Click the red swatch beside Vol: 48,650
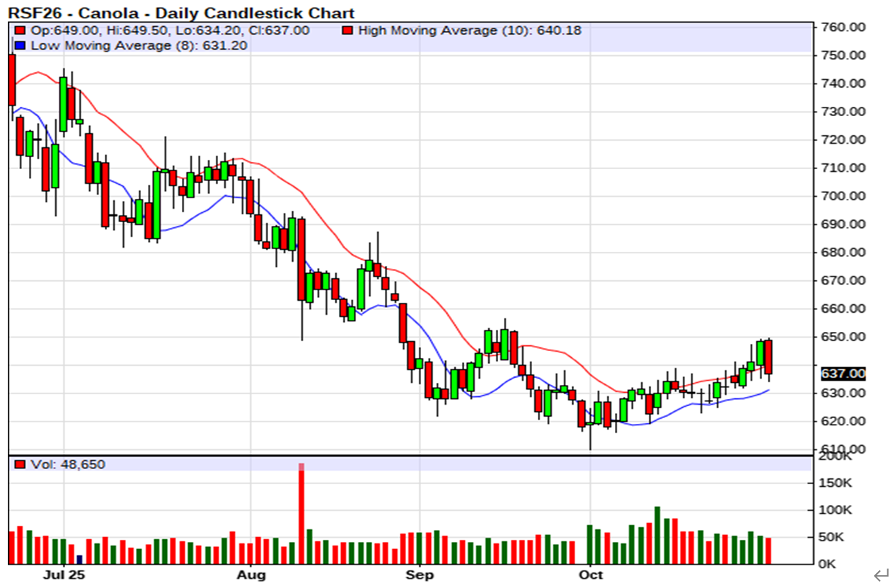The image size is (893, 588). click(x=19, y=464)
